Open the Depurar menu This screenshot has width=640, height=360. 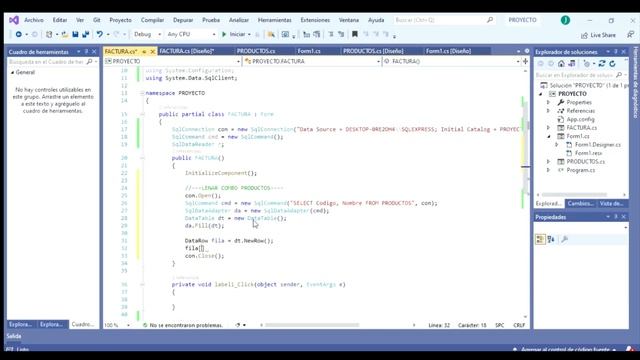pyautogui.click(x=183, y=20)
